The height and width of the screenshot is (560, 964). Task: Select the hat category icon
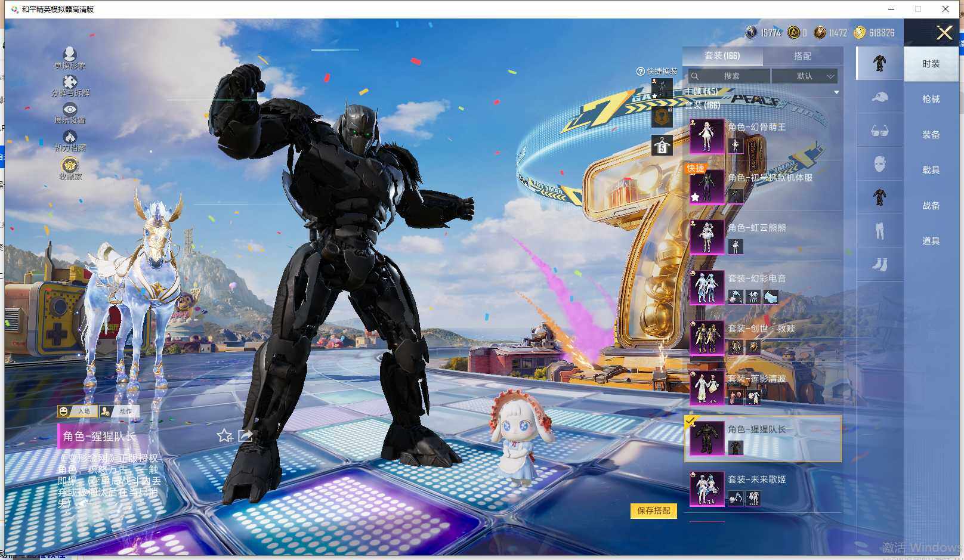click(x=879, y=97)
